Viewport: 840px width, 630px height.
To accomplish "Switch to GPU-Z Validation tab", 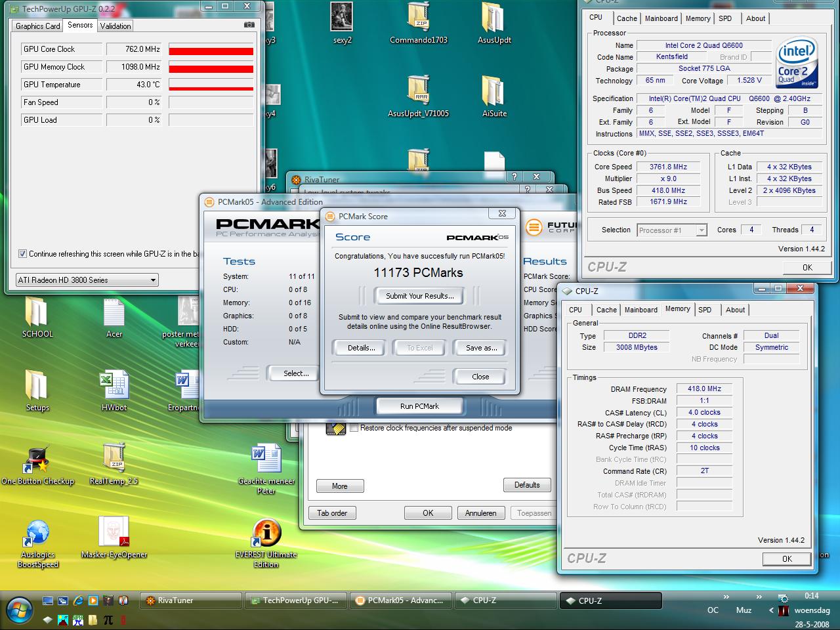I will [x=115, y=26].
